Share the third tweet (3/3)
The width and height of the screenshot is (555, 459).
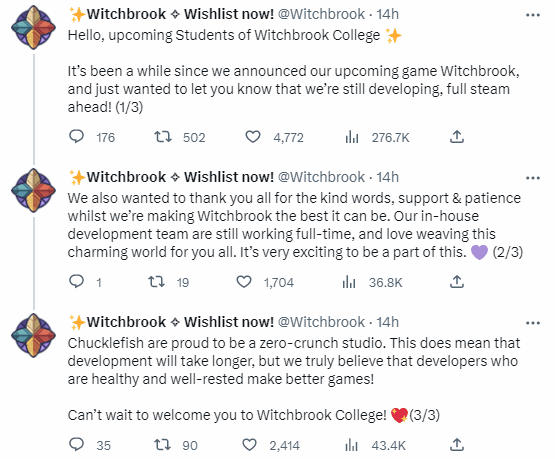pos(457,444)
